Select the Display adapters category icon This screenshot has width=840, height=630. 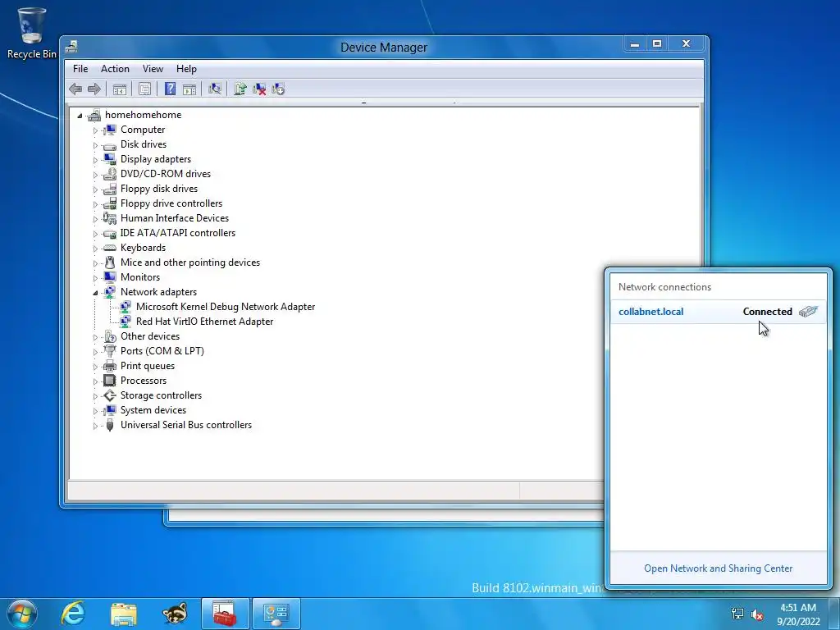click(110, 159)
